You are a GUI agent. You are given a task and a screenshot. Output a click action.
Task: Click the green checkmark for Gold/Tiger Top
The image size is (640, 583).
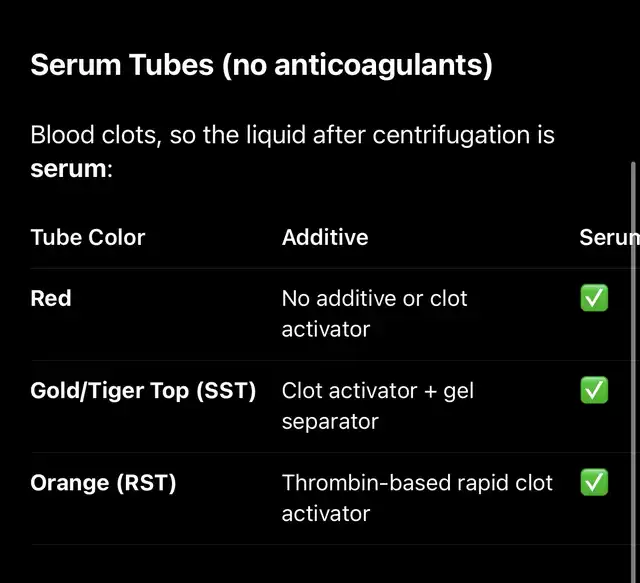tap(594, 390)
